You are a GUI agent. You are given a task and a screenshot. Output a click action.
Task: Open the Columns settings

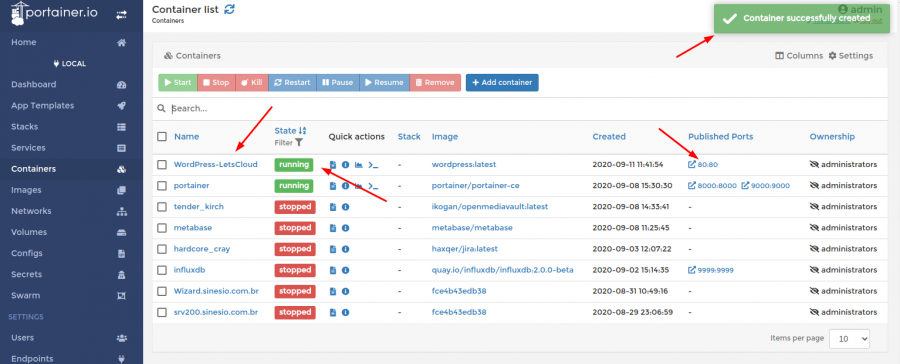pyautogui.click(x=799, y=56)
